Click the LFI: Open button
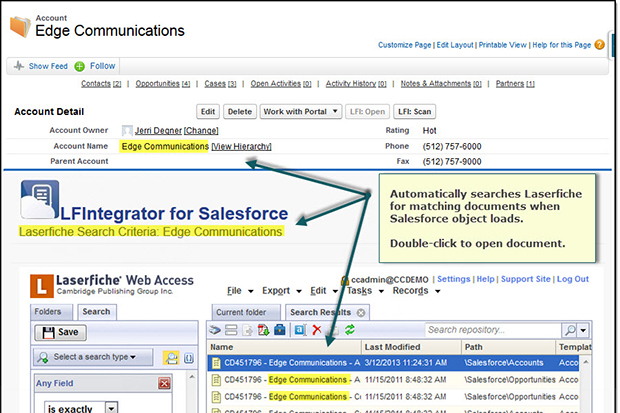Image resolution: width=620 pixels, height=413 pixels. pyautogui.click(x=367, y=112)
